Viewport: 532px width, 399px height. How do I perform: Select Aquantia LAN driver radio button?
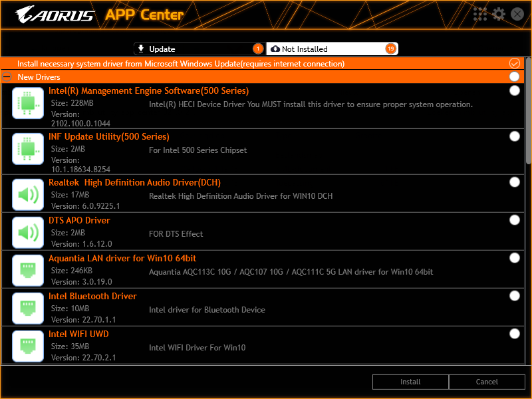tap(514, 258)
